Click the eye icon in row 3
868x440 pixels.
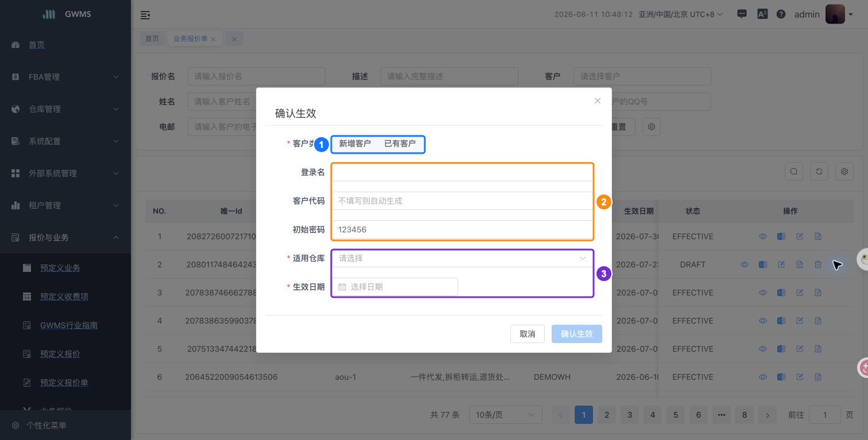(763, 293)
